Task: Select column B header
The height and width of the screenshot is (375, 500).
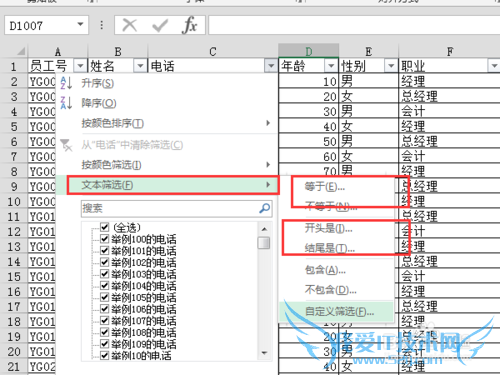Action: [118, 51]
